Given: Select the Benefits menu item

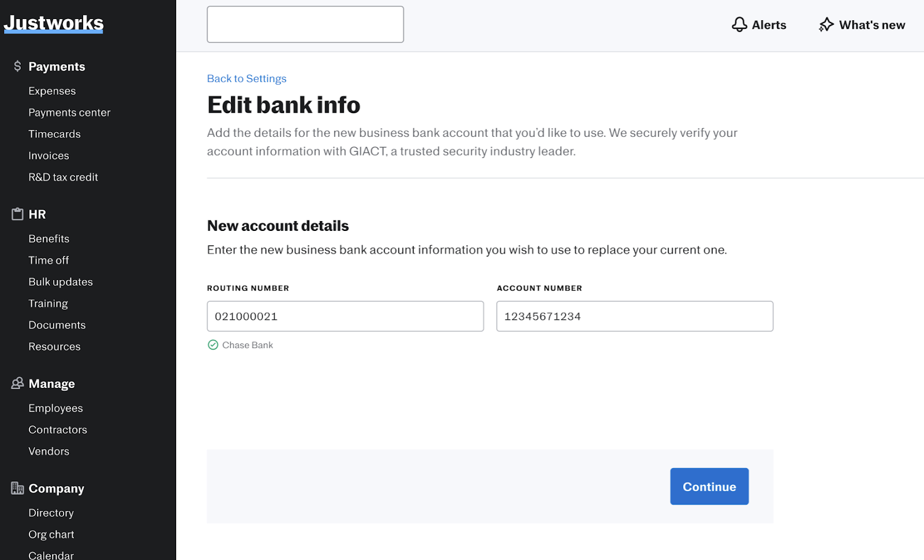Looking at the screenshot, I should coord(49,238).
